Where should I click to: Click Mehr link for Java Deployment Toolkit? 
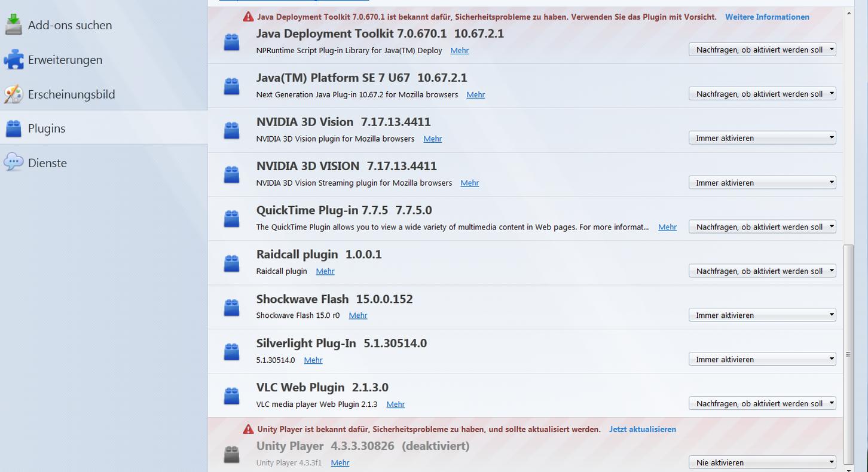459,50
